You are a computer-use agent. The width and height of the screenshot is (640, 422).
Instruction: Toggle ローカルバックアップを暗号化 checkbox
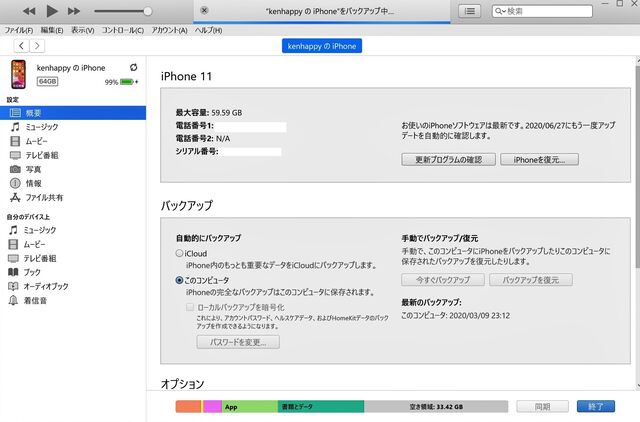click(x=190, y=307)
